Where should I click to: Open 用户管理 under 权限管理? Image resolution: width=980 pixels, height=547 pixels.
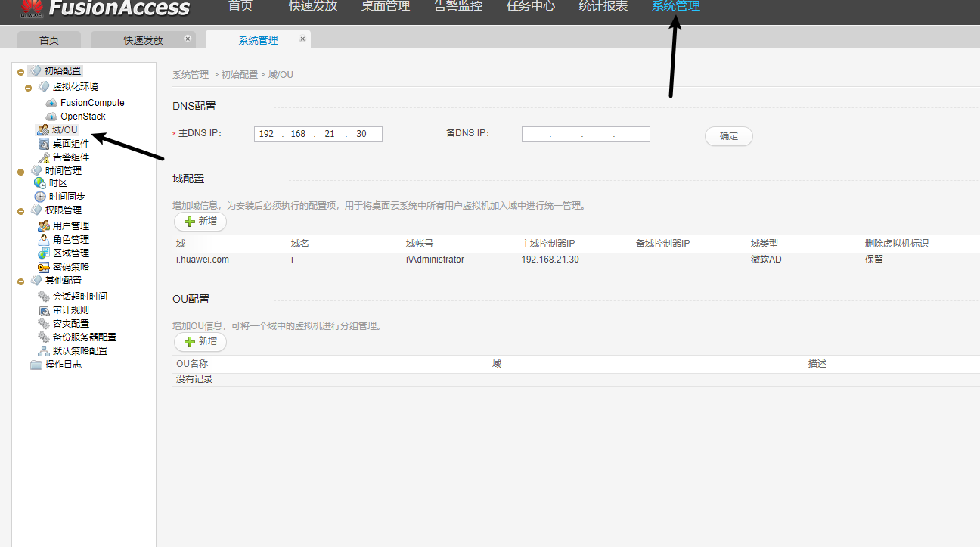68,225
